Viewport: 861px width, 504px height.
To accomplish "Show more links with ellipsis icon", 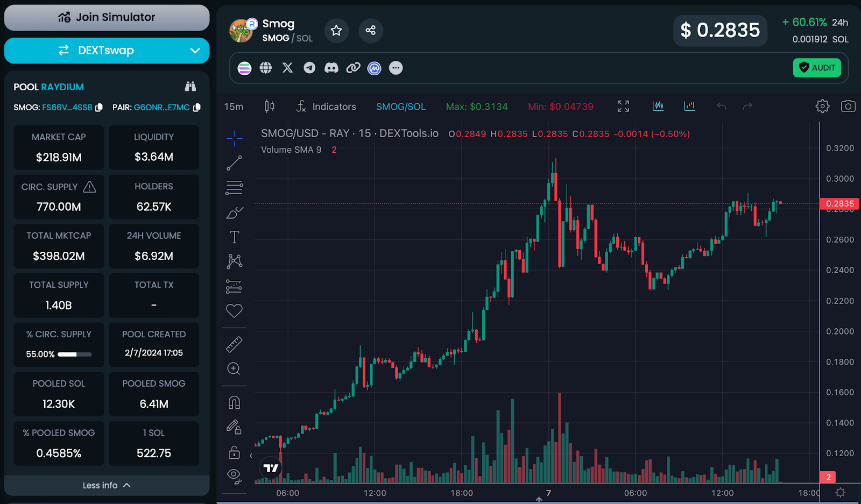I will point(396,68).
